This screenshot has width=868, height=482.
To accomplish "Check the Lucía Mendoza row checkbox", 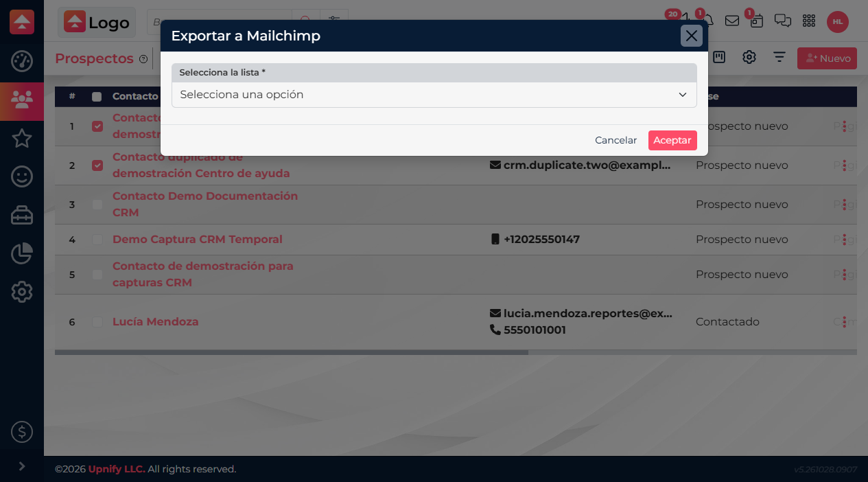I will (97, 322).
